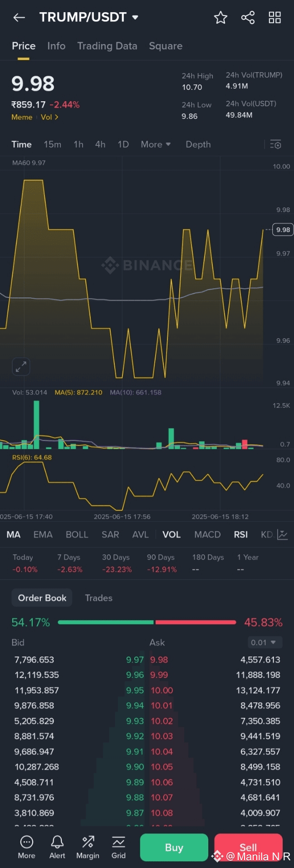Toggle the MACD sub-indicator

point(207,534)
